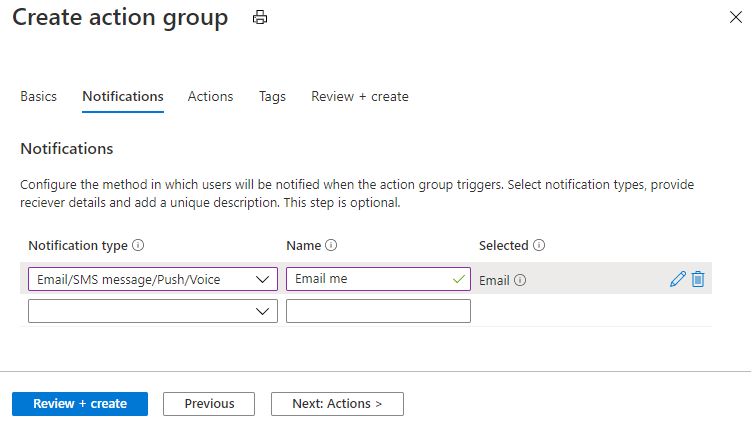This screenshot has width=751, height=429.
Task: Click the Next: Actions button
Action: [337, 404]
